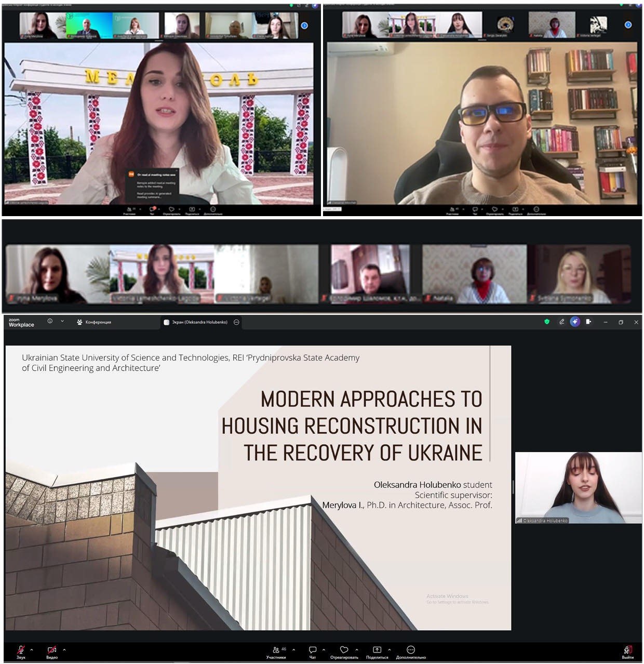Viewport: 644px width, 664px height.
Task: Expand audio options arrow next to Звук
Action: coord(32,649)
